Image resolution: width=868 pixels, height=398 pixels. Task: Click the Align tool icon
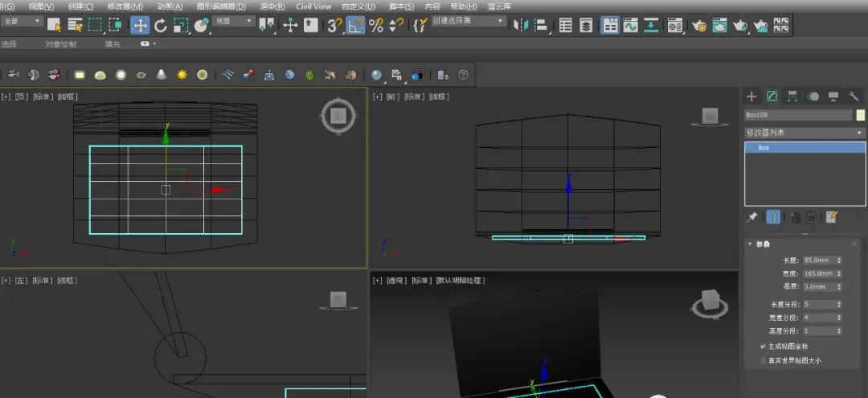click(x=541, y=25)
